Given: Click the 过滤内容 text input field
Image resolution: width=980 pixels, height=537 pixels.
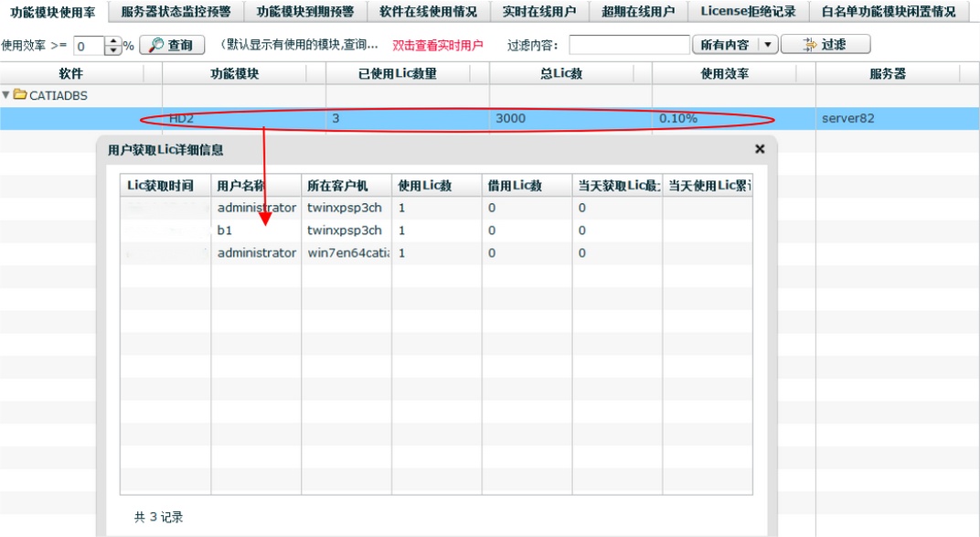Looking at the screenshot, I should click(x=629, y=45).
